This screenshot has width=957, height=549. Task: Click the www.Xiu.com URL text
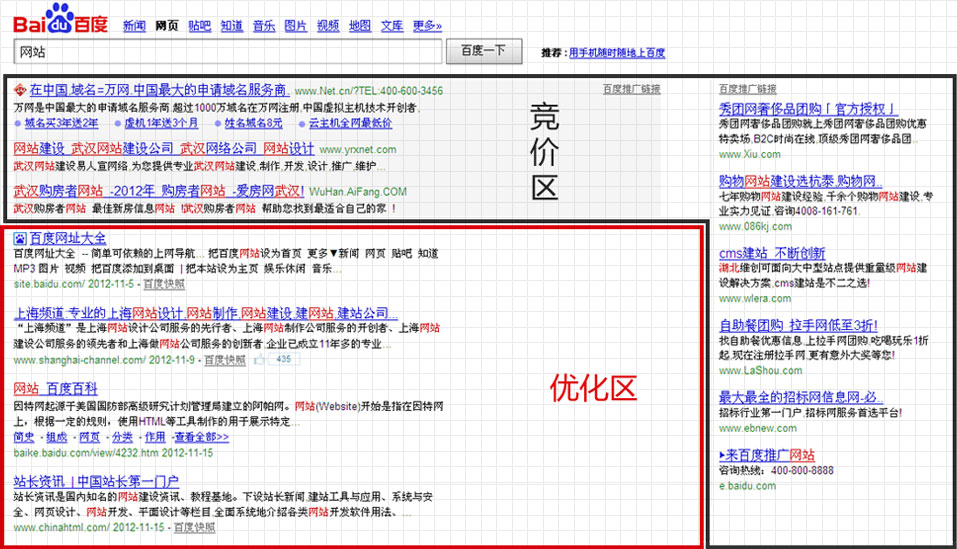pos(749,154)
